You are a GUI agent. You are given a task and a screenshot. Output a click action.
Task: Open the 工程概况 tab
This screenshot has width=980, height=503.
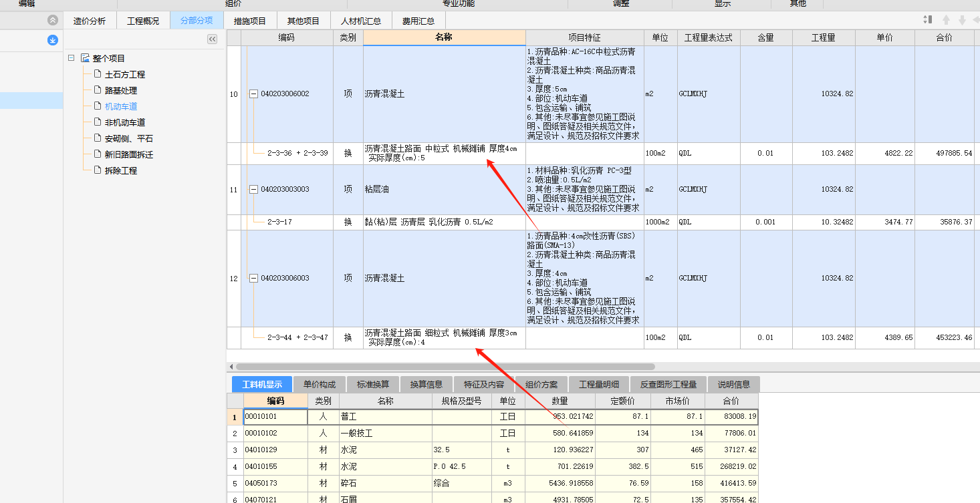coord(143,21)
